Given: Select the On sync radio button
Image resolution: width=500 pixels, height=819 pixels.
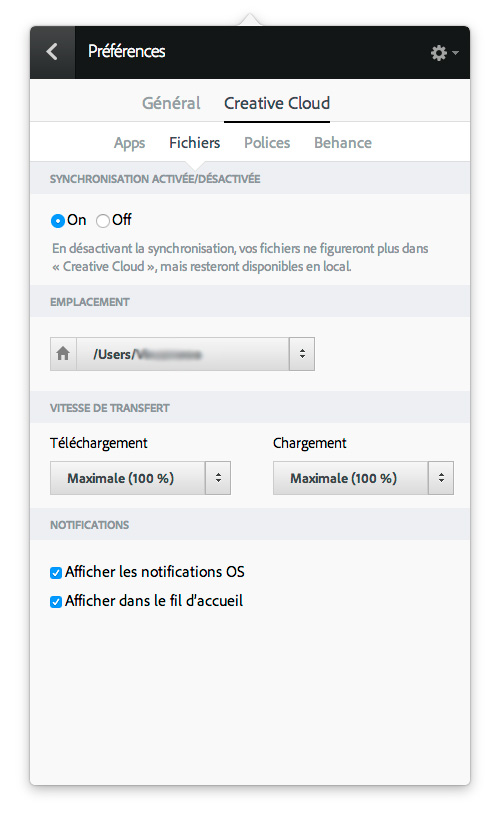Looking at the screenshot, I should (x=57, y=221).
